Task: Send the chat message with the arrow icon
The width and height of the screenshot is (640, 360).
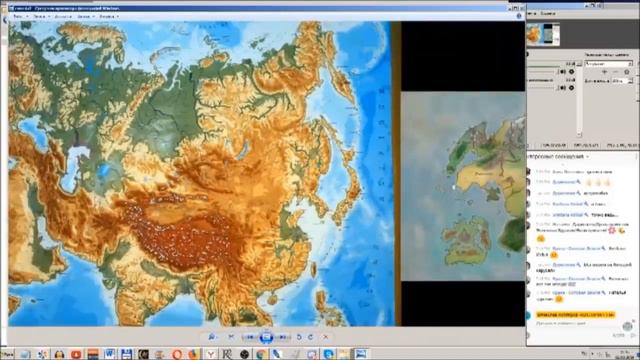Action: (x=633, y=336)
